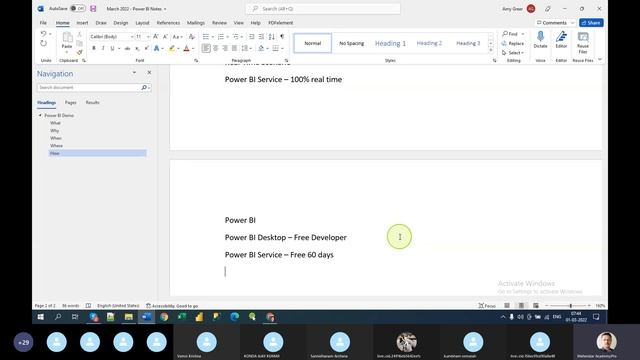The image size is (640, 360).
Task: Open Microsoft Edge from the taskbar
Action: [x=234, y=317]
